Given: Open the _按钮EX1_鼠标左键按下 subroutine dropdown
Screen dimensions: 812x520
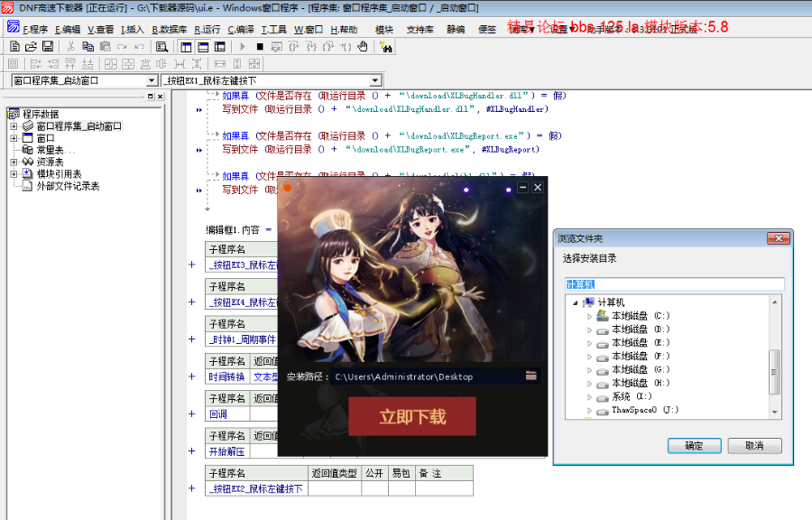Looking at the screenshot, I should click(x=375, y=80).
